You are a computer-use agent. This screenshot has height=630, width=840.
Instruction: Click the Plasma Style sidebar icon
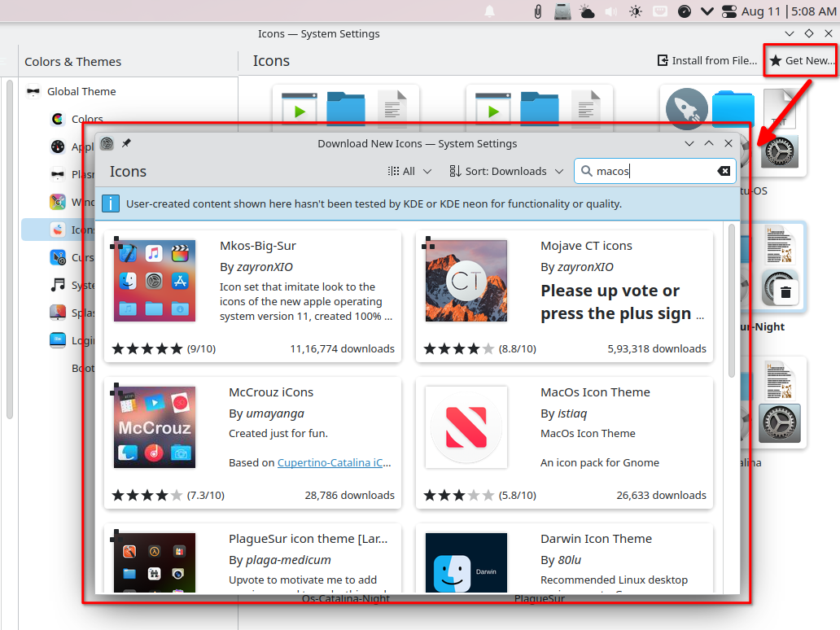pos(58,174)
